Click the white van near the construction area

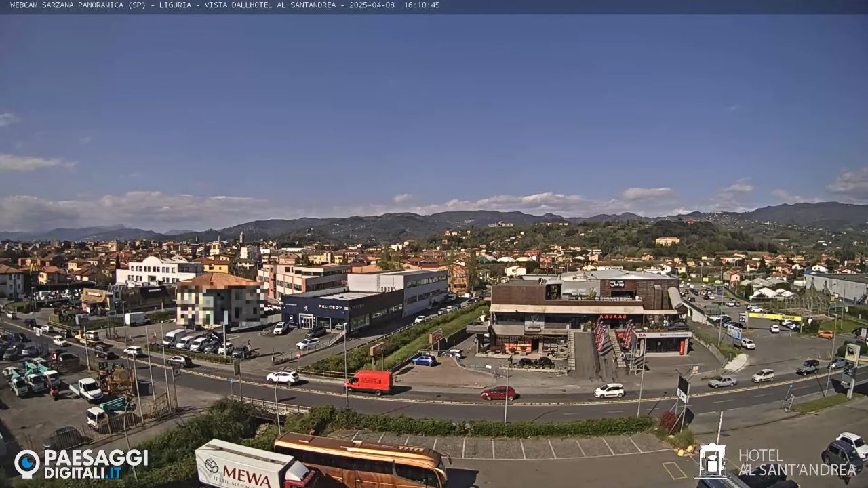(x=89, y=389)
